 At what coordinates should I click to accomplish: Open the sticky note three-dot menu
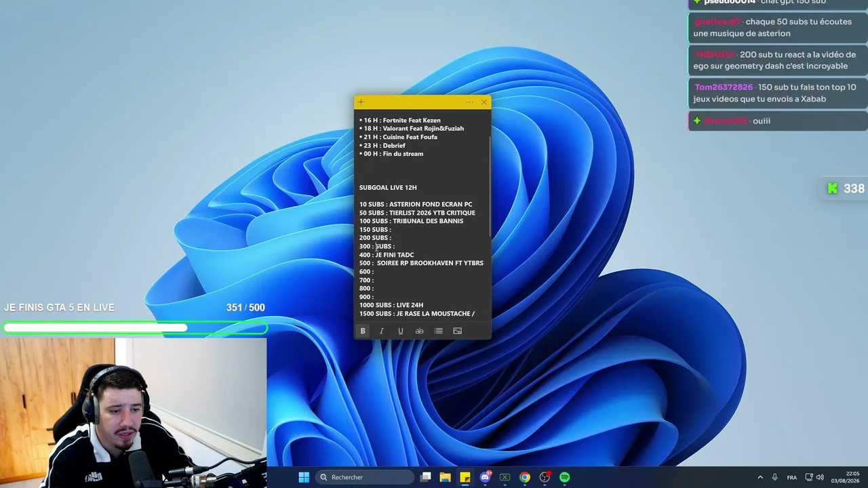[x=469, y=102]
